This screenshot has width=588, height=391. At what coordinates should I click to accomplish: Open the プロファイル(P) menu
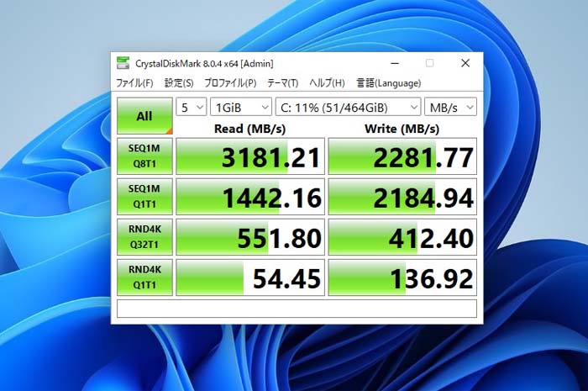[230, 83]
